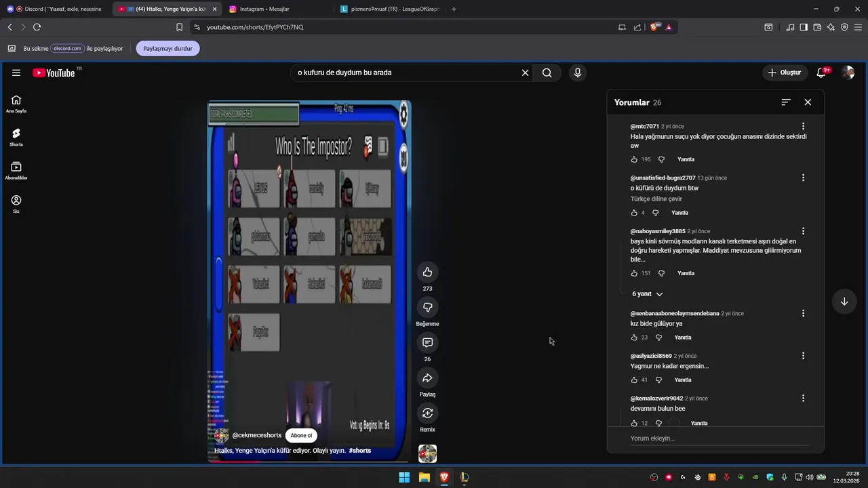
Task: Bookmark this page in Brave
Action: [x=179, y=27]
